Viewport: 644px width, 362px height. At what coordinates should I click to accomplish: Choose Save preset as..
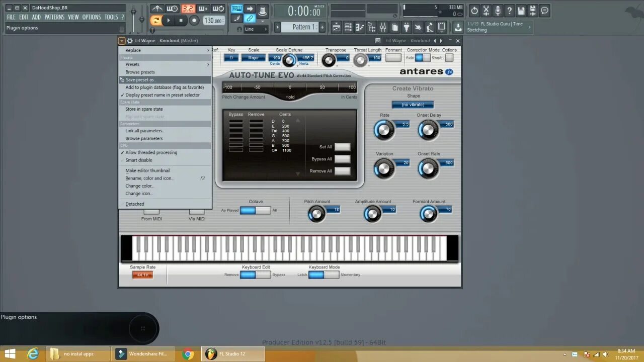pos(165,79)
